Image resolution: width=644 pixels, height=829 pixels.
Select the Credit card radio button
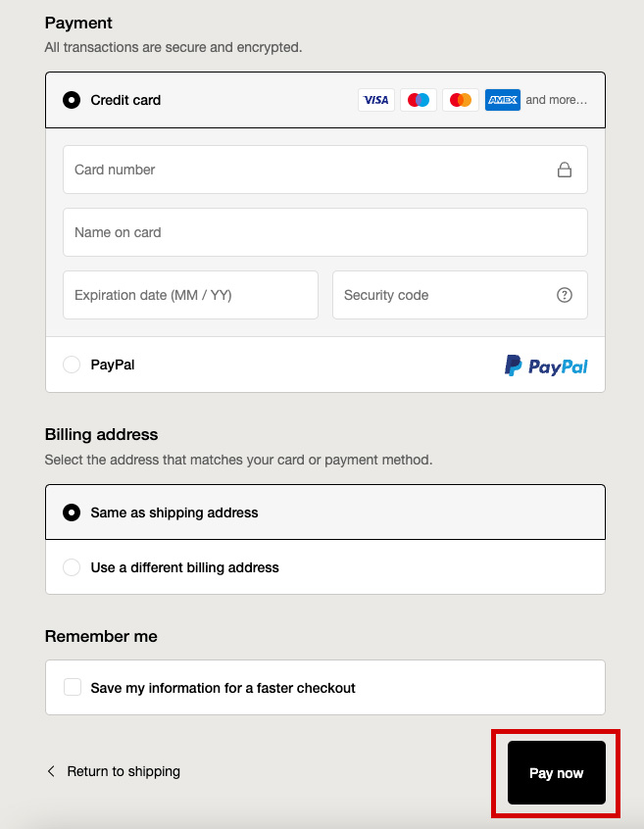(x=72, y=100)
